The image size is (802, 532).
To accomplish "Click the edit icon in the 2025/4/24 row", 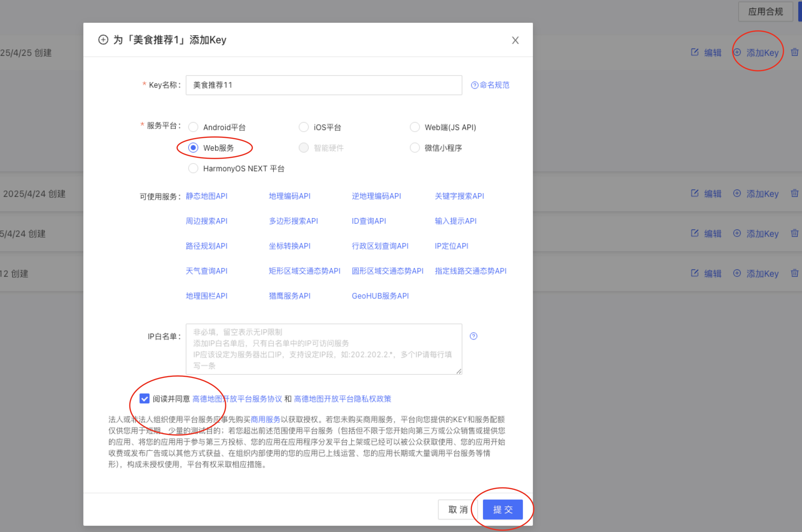I will click(x=694, y=193).
